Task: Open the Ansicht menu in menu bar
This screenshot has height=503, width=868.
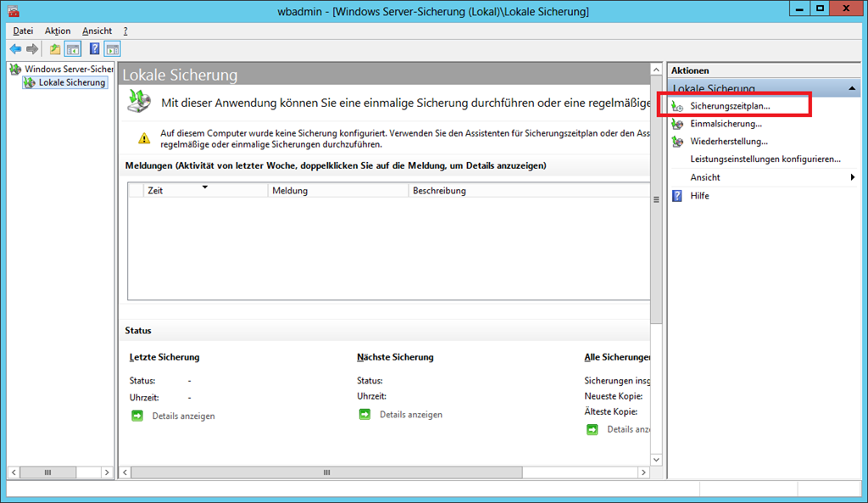Action: point(97,31)
